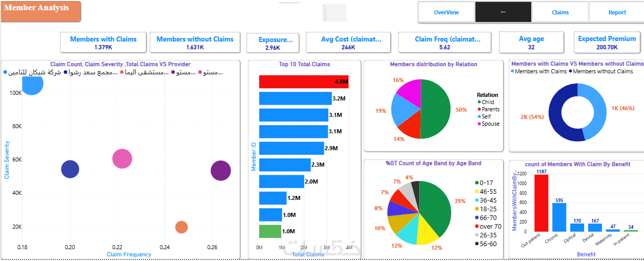
Task: Select the Expected Premium card
Action: click(607, 43)
